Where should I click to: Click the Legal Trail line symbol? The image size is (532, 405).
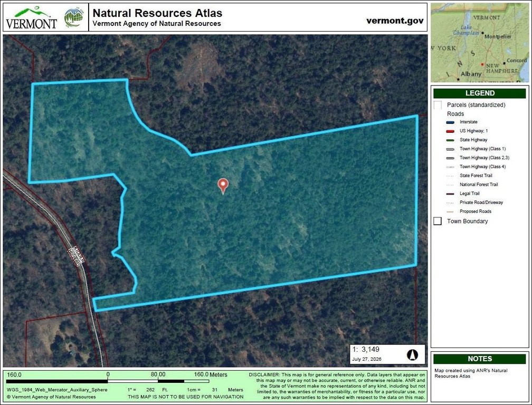450,194
